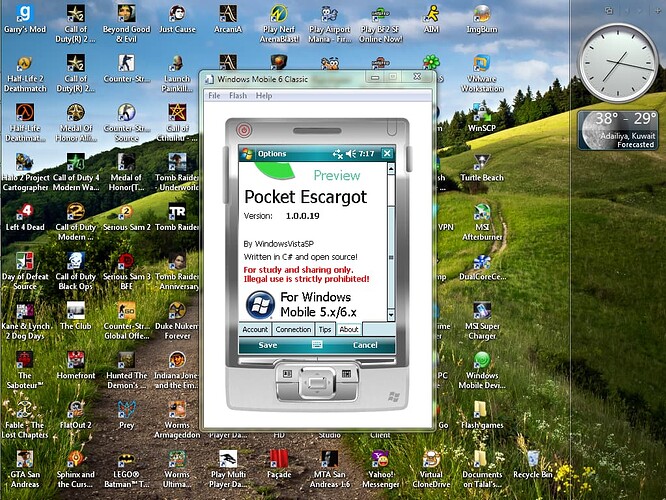This screenshot has width=666, height=500.
Task: Open the Windows Mobile Start flag
Action: pos(246,154)
